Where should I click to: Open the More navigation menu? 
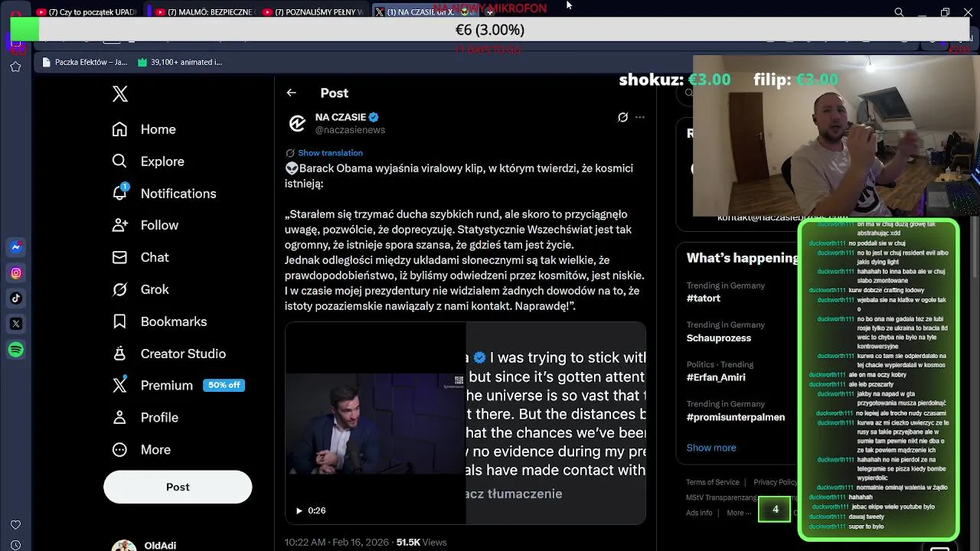click(x=141, y=449)
